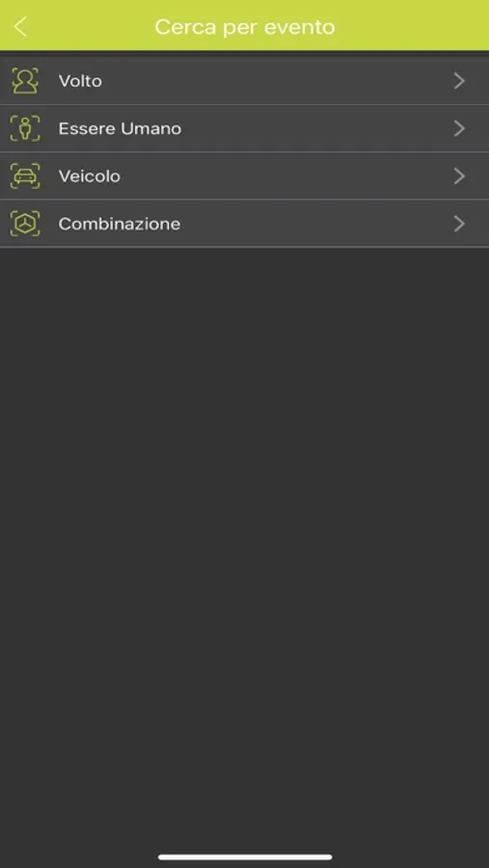Screen dimensions: 489x868
Task: Tap the hexagon icon beside Combinazione
Action: 25,224
